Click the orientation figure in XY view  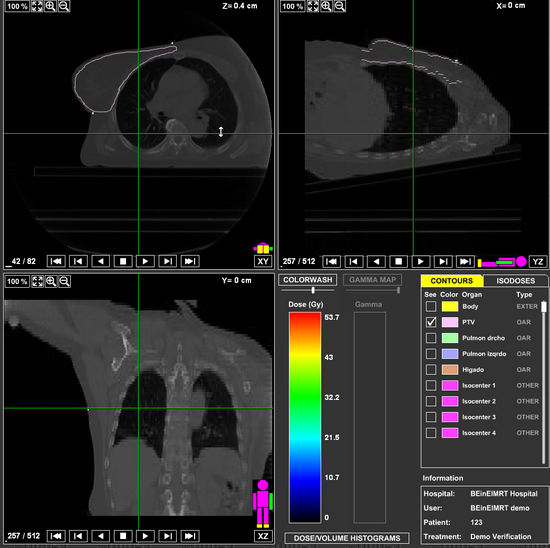pyautogui.click(x=263, y=248)
